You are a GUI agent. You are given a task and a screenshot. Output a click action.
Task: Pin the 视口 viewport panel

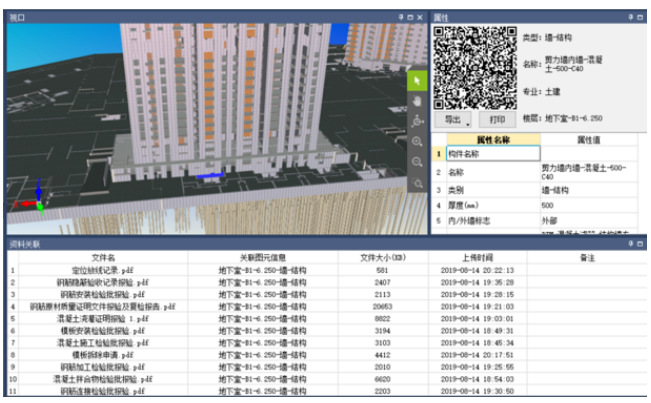[x=401, y=17]
